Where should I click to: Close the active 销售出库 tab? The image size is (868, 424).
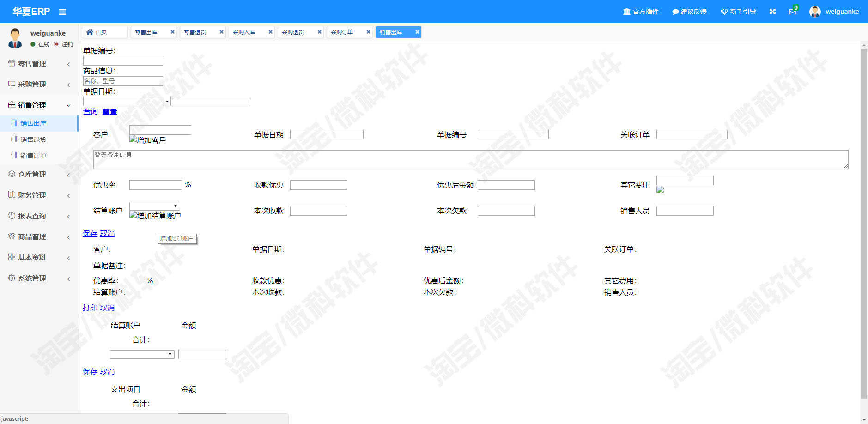point(418,32)
